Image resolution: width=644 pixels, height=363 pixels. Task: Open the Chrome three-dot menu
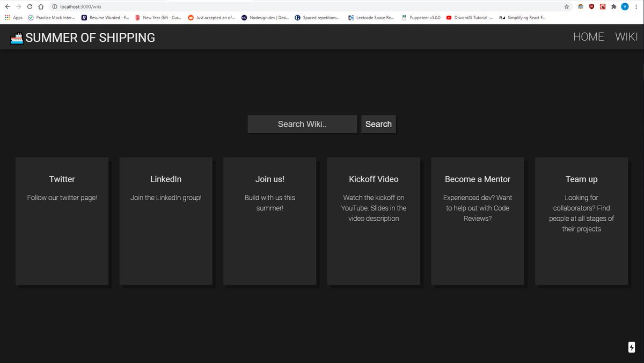(636, 6)
